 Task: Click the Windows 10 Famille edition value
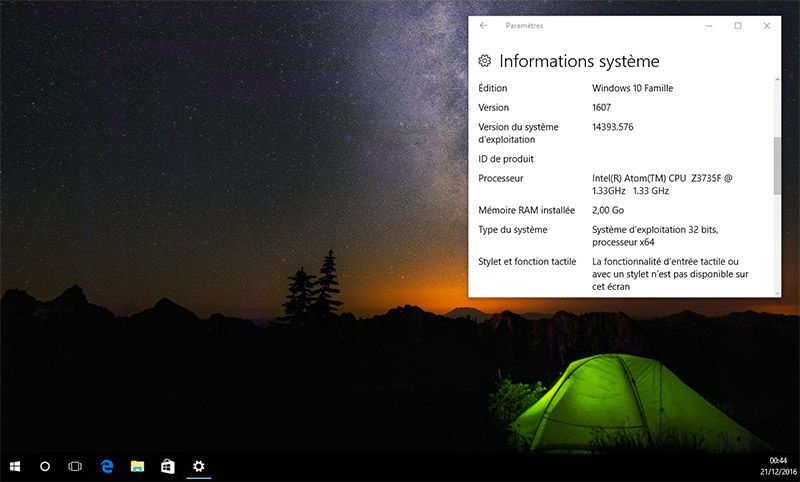[632, 88]
